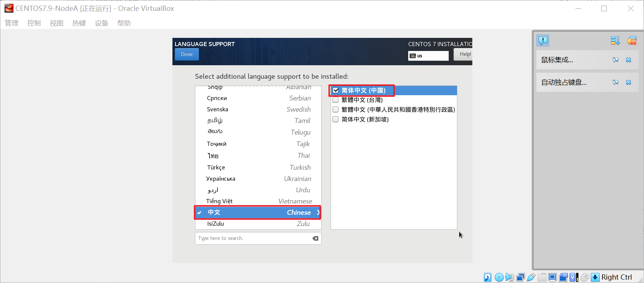The width and height of the screenshot is (644, 283).
Task: Click the host key down-arrow icon
Action: coord(595,277)
